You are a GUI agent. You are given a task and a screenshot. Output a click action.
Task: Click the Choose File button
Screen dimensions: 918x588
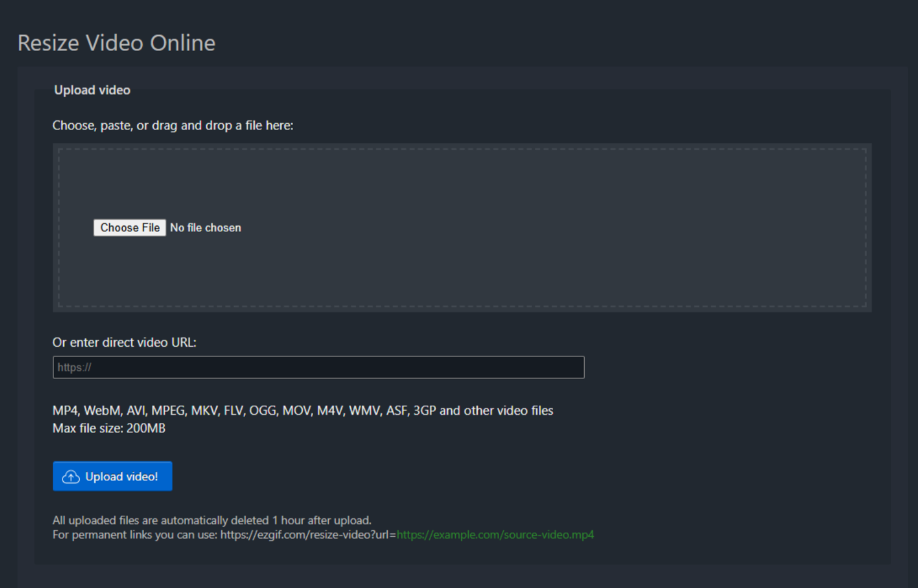[129, 228]
